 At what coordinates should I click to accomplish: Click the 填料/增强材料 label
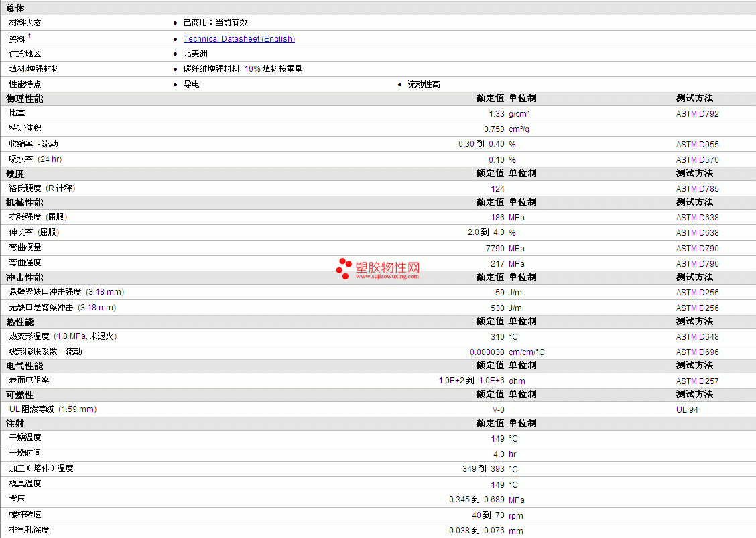click(x=34, y=69)
